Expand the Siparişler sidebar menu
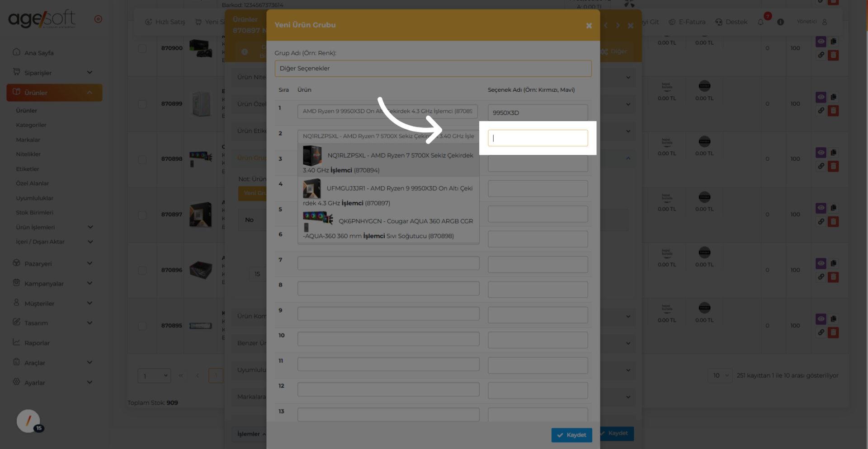Viewport: 868px width, 449px height. point(54,72)
